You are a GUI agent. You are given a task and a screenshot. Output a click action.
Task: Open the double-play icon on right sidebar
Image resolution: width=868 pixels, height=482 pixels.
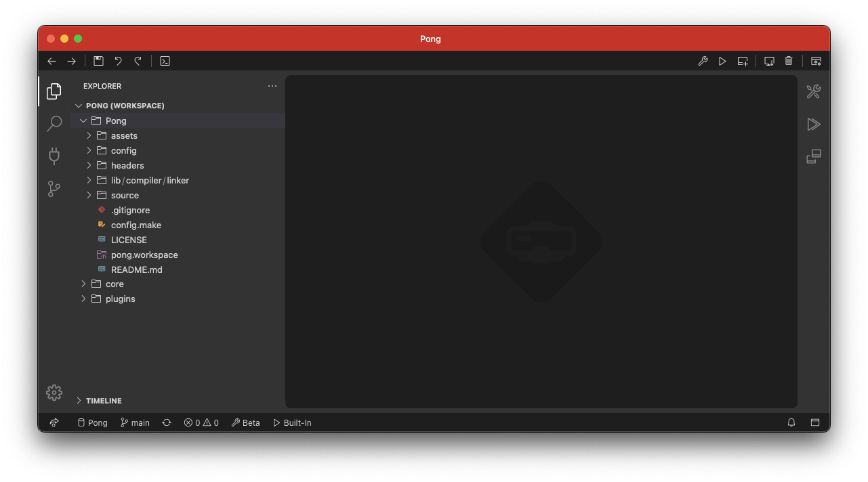click(814, 124)
